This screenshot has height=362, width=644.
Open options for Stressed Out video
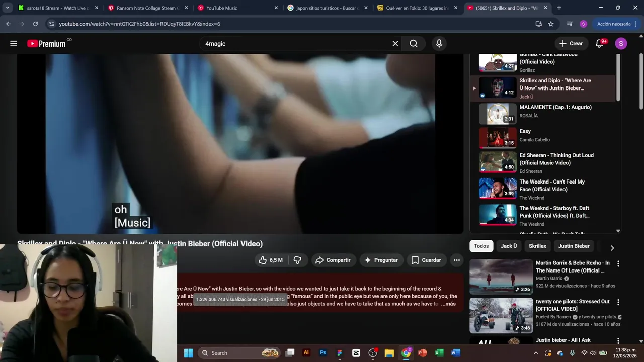618,302
